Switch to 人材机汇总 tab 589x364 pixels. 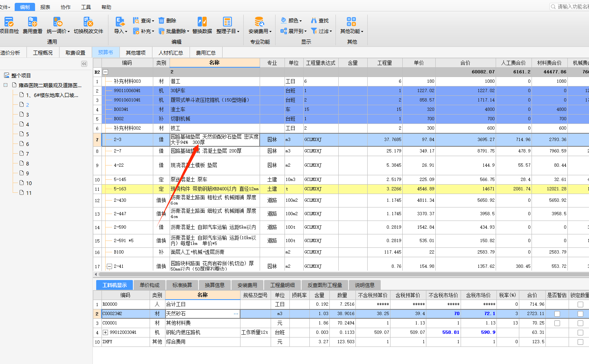pyautogui.click(x=171, y=53)
